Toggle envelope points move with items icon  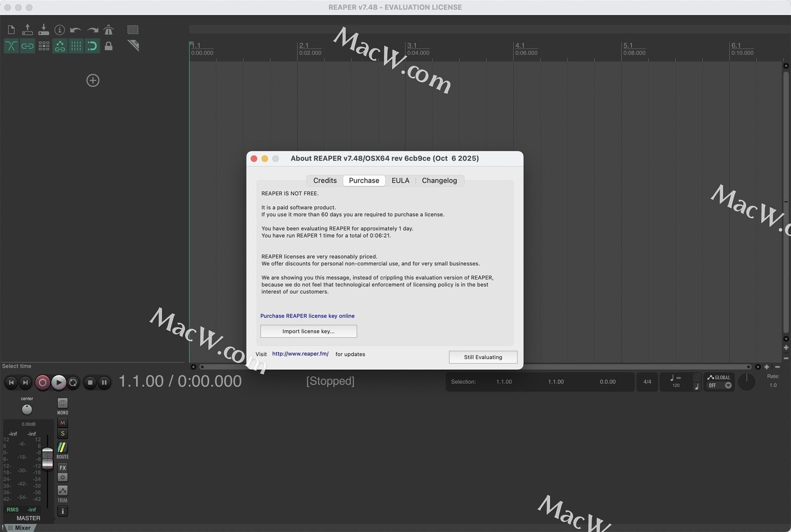[60, 46]
